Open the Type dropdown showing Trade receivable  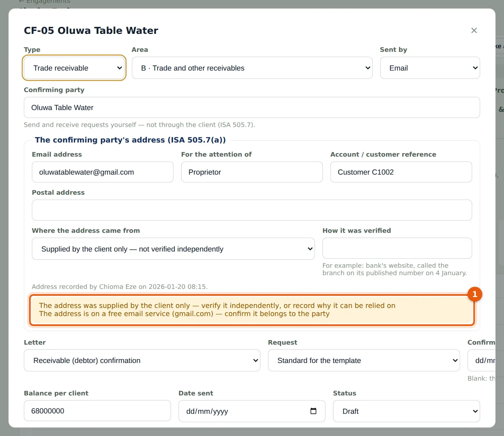click(74, 68)
